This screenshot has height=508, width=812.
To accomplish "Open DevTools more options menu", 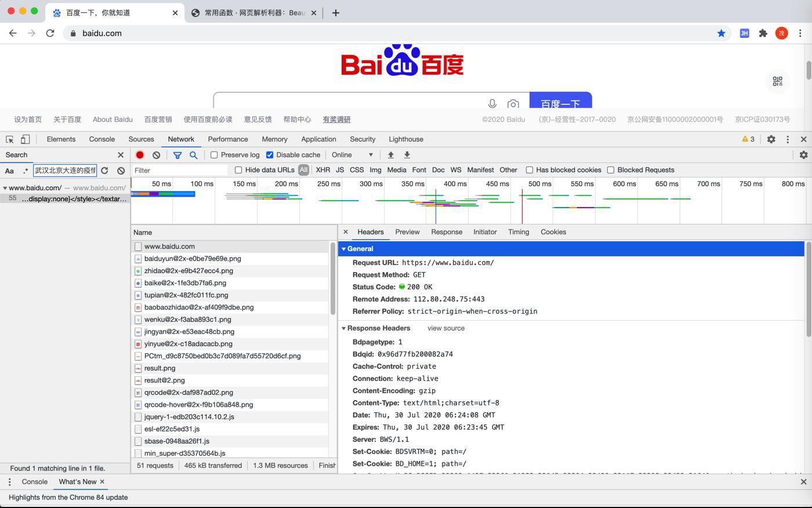I will [788, 139].
